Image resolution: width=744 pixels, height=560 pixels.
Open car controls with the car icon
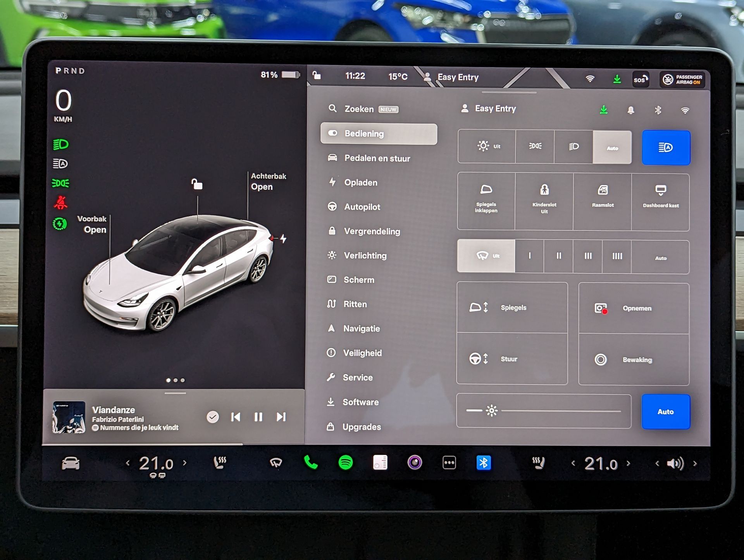[71, 463]
